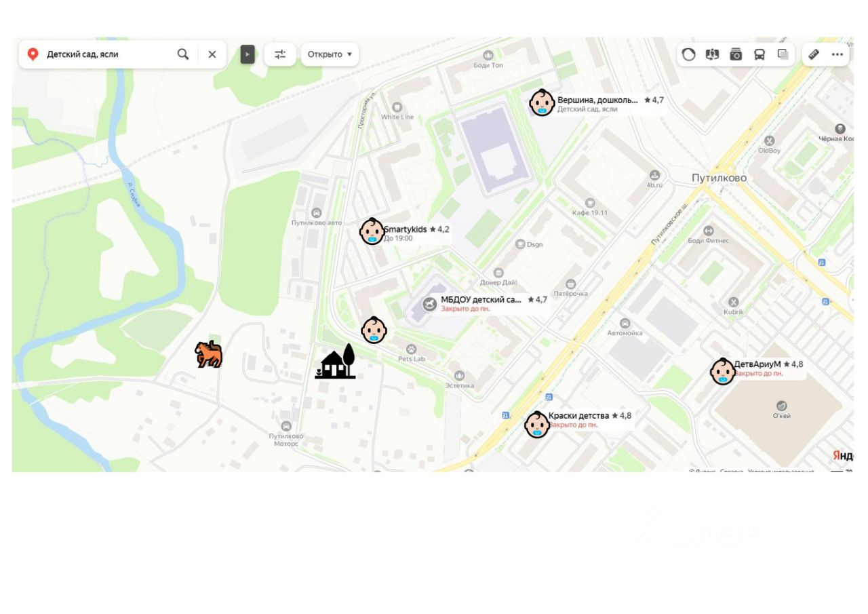Show photos layer camera icon
The height and width of the screenshot is (614, 868).
[736, 54]
